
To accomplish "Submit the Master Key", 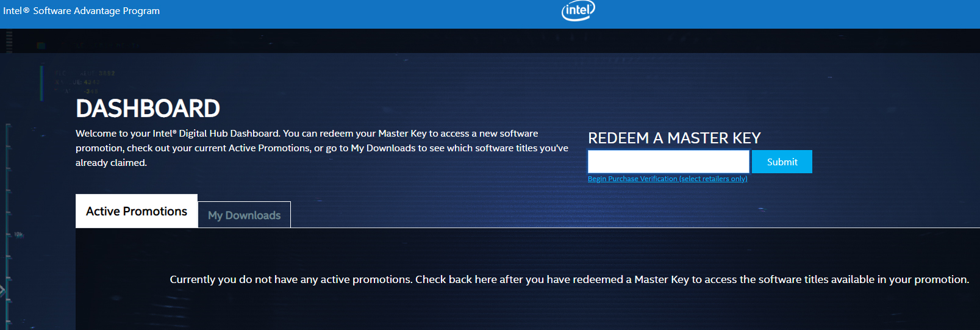I will pos(782,162).
